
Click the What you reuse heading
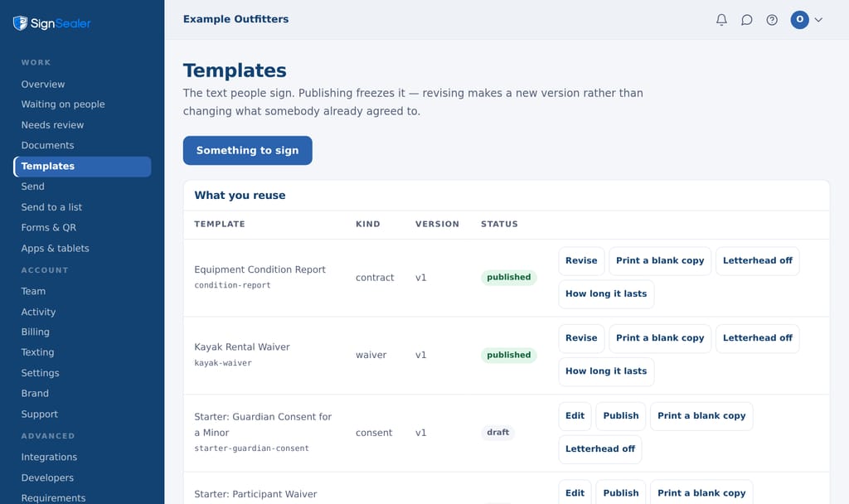tap(240, 196)
